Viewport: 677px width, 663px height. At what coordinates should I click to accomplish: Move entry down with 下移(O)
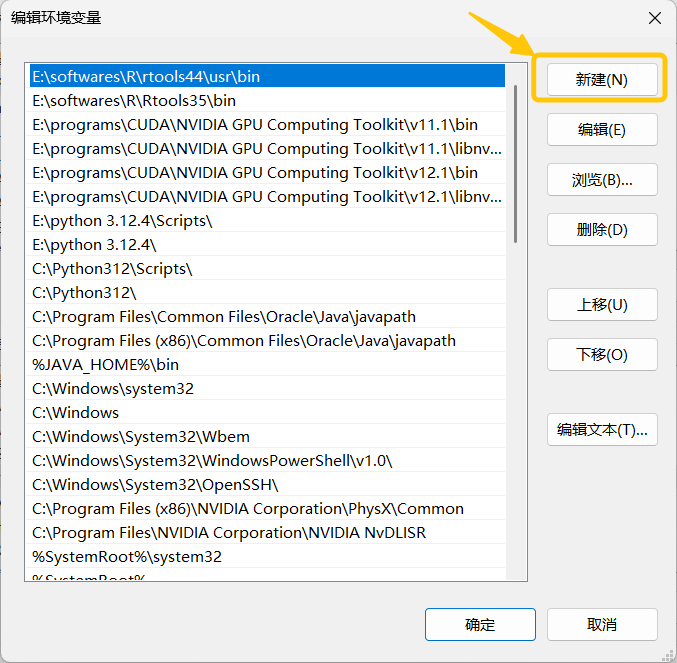[601, 355]
